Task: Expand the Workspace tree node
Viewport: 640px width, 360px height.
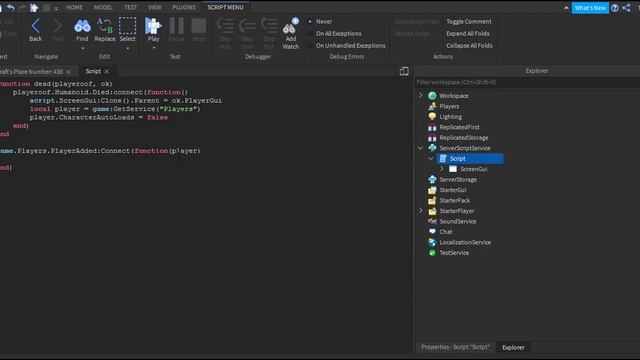Action: point(421,96)
